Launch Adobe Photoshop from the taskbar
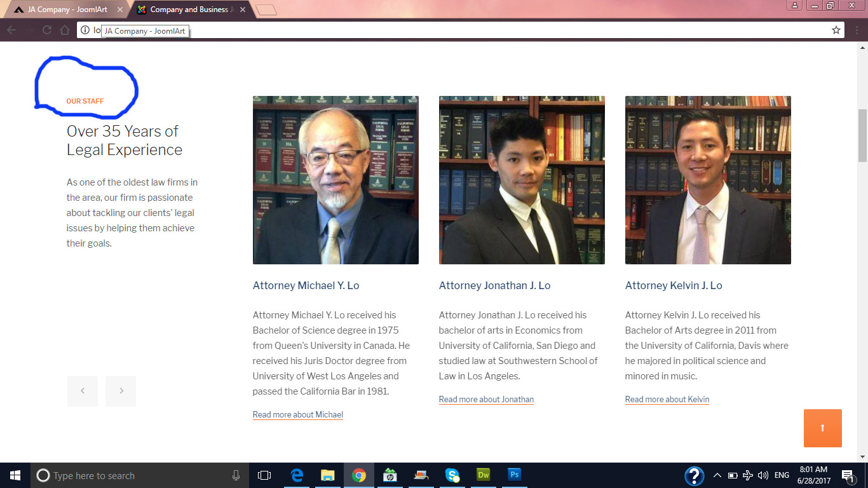The image size is (868, 488). tap(515, 475)
